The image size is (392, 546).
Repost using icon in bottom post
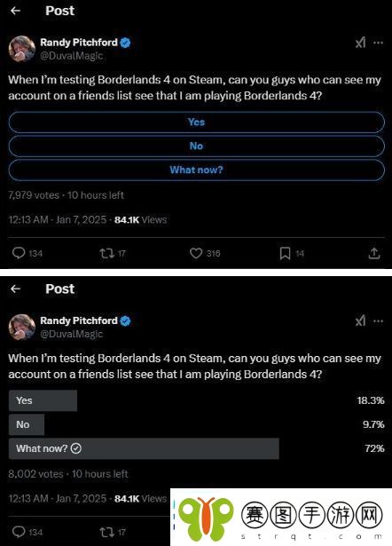coord(107,532)
